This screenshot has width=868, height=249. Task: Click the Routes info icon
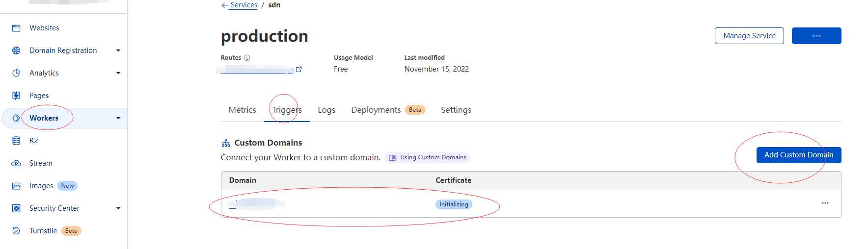click(x=247, y=58)
